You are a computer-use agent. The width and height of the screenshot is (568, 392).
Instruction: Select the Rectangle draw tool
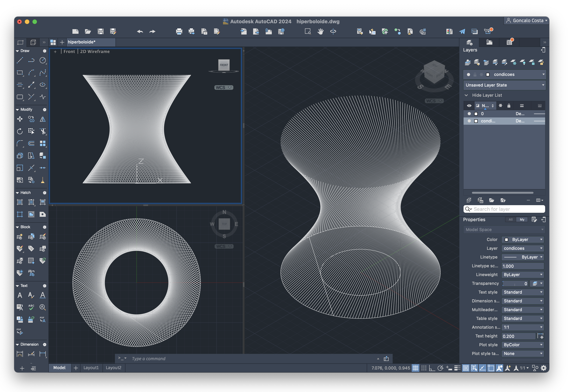click(20, 73)
